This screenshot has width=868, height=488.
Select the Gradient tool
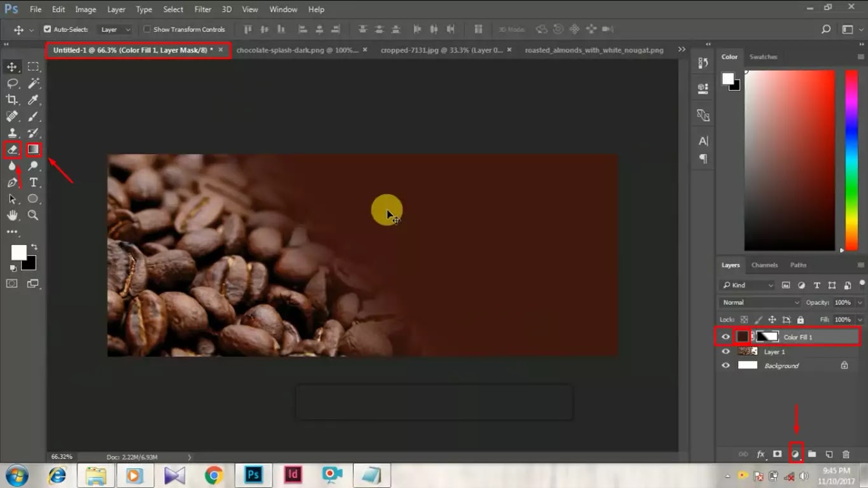33,150
